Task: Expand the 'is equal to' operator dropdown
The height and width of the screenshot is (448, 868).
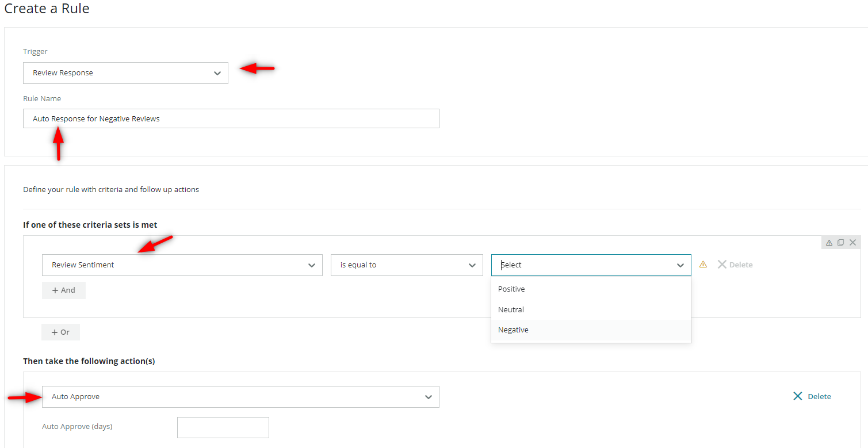Action: [x=406, y=265]
